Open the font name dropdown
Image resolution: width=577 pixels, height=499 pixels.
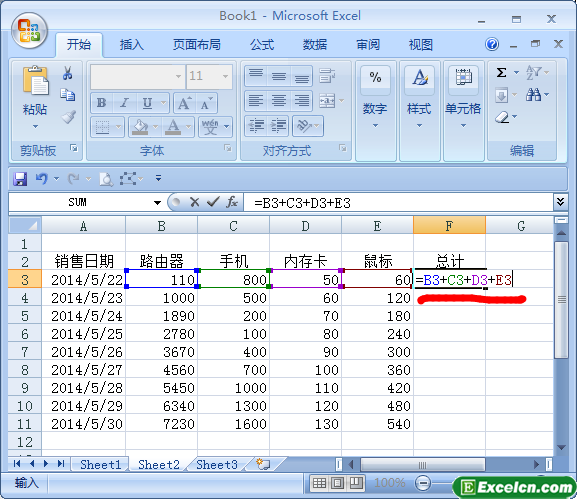(x=178, y=77)
